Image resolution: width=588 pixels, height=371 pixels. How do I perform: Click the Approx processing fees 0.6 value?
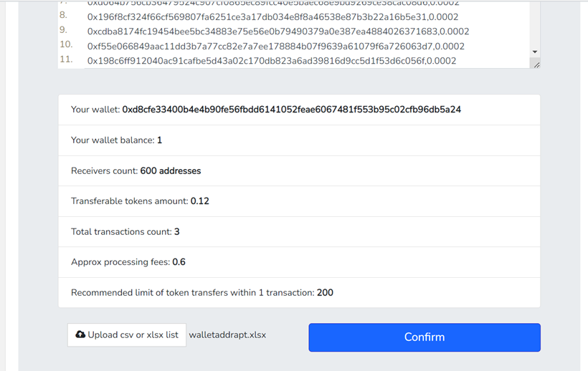pos(179,262)
